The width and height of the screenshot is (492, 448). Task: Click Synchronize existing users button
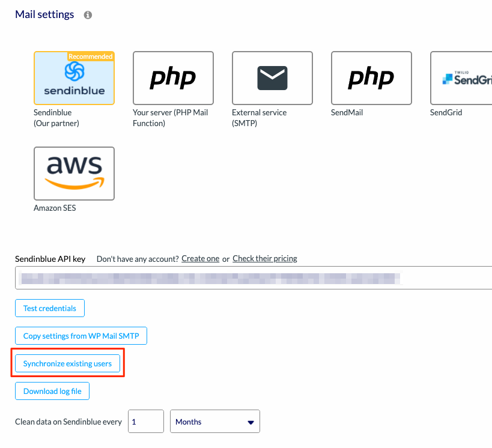[67, 363]
